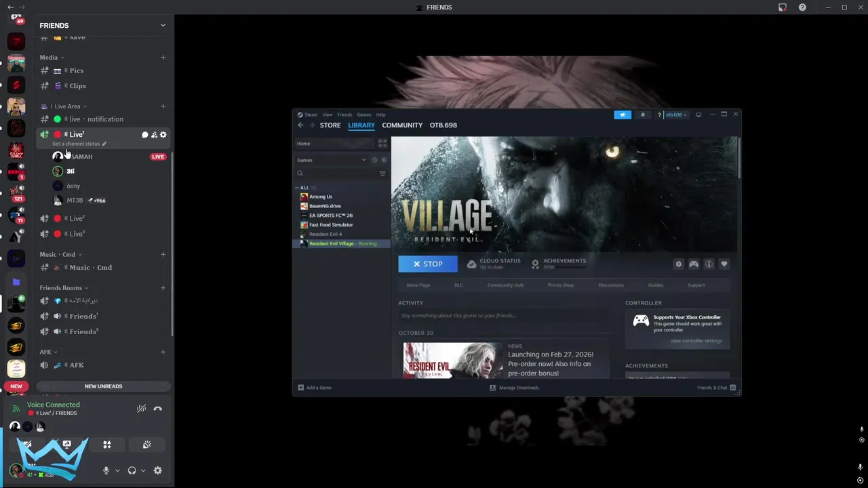Click the Steam library search field
868x488 pixels.
pos(336,174)
